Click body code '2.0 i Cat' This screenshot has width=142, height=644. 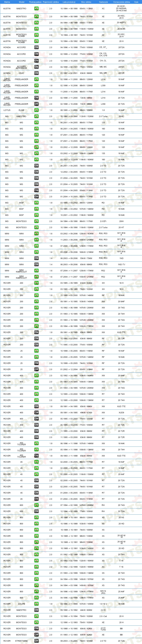tap(103, 616)
